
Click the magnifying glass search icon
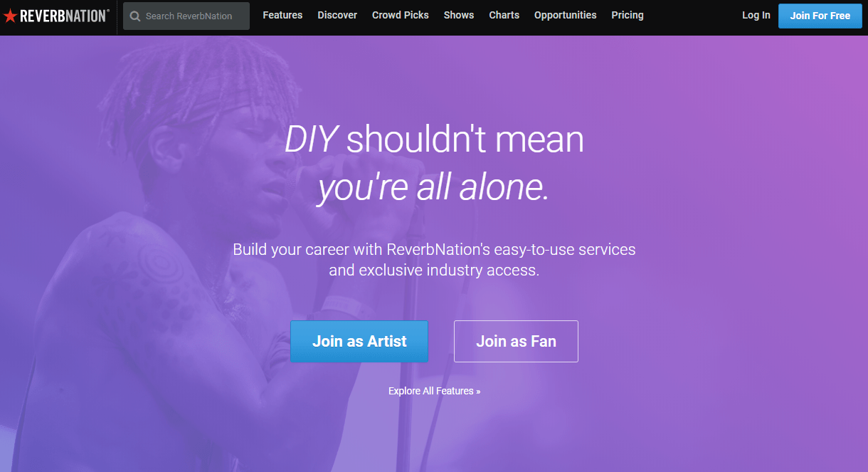(135, 16)
